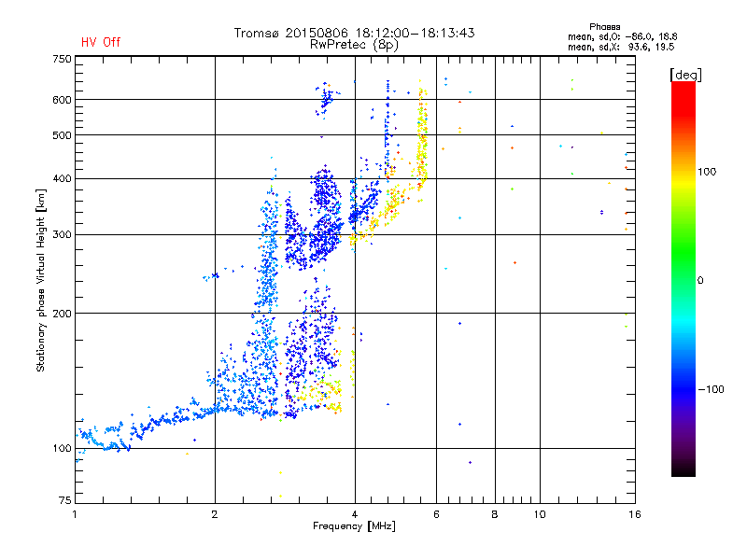Click the black bottom of the phase colorbar
Screen dimensions: 747x560
click(684, 469)
